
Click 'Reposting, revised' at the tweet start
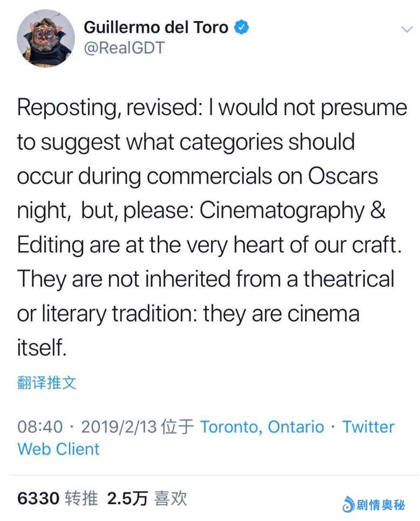coord(106,107)
